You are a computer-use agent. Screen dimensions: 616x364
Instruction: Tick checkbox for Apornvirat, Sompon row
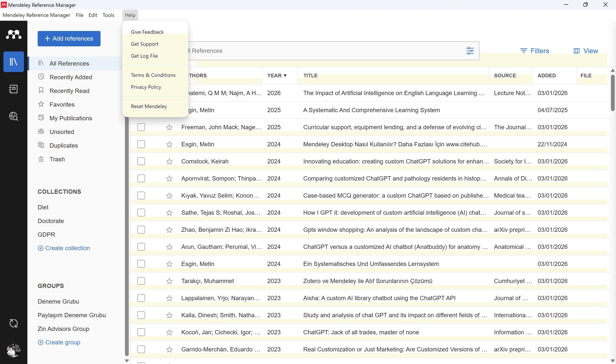[141, 178]
